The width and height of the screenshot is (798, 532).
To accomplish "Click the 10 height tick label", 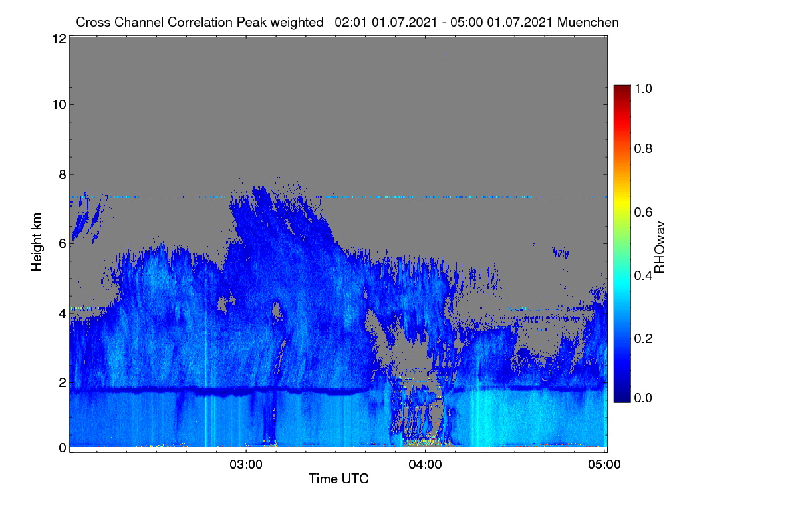I will pos(59,104).
